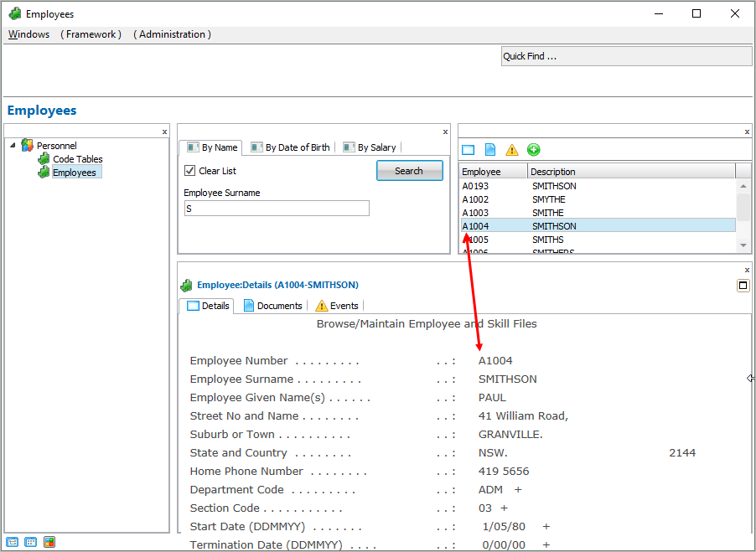Select Code Tables in the tree
Viewport: 756px width, 552px height.
coord(77,159)
